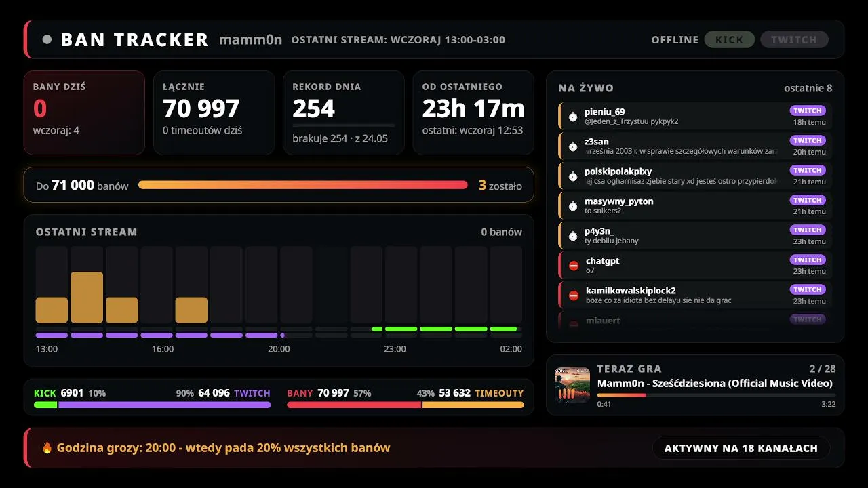Click 'brakuje 254 · z 24.05' text

click(x=340, y=138)
